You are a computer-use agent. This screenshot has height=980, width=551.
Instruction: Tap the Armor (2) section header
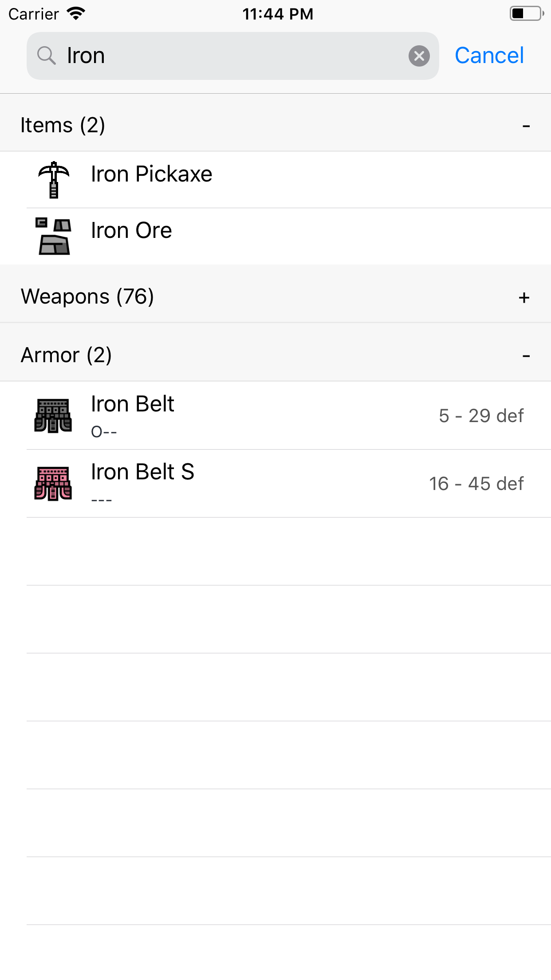(67, 355)
